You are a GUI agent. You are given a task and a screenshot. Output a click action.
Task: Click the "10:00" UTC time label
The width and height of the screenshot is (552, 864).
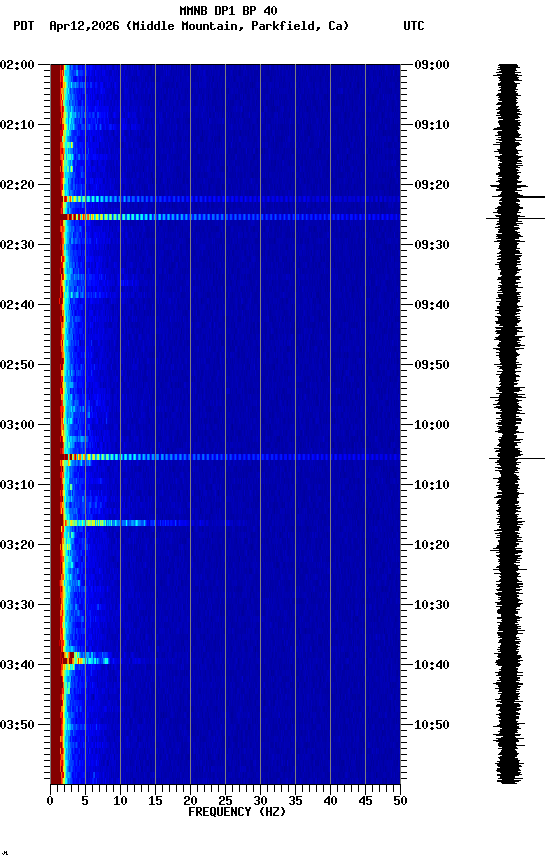pyautogui.click(x=432, y=425)
